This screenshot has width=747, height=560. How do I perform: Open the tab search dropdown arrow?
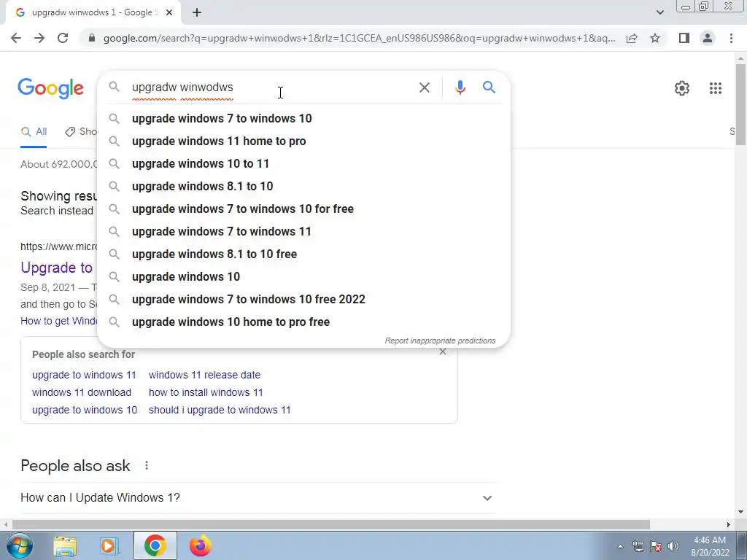pos(659,12)
